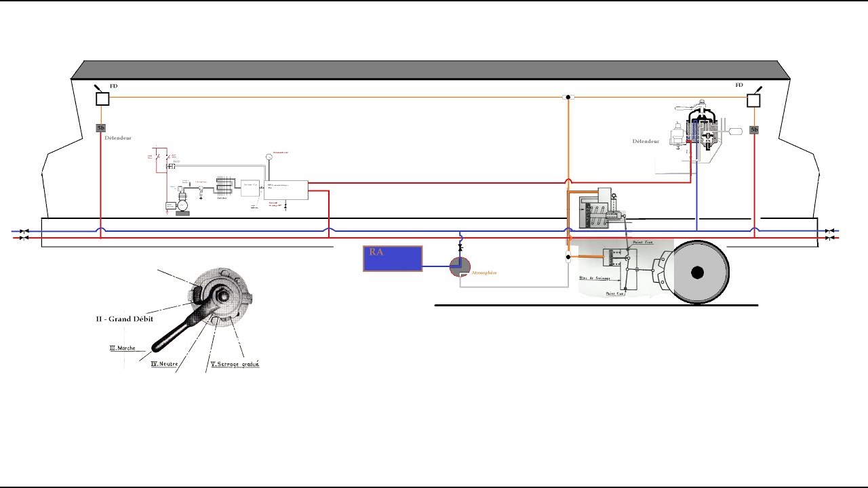Click the 'II - Grand Débit' label
This screenshot has height=488, width=868.
[124, 319]
